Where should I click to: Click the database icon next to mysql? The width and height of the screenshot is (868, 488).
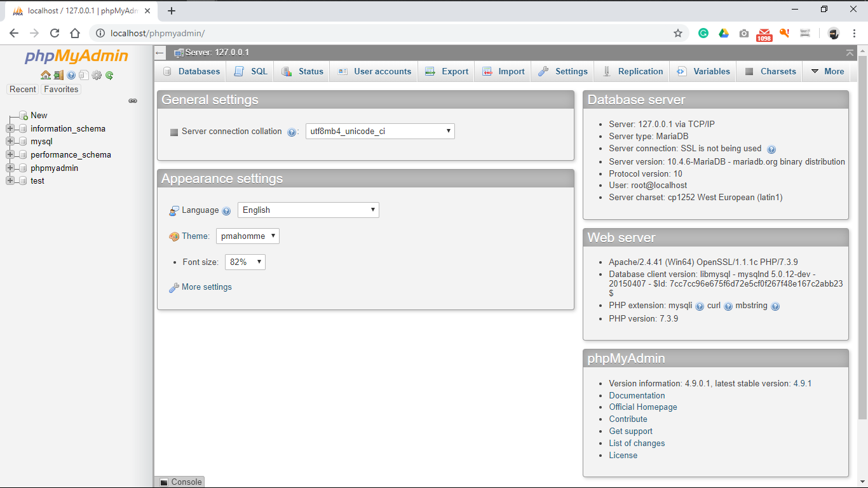(24, 142)
